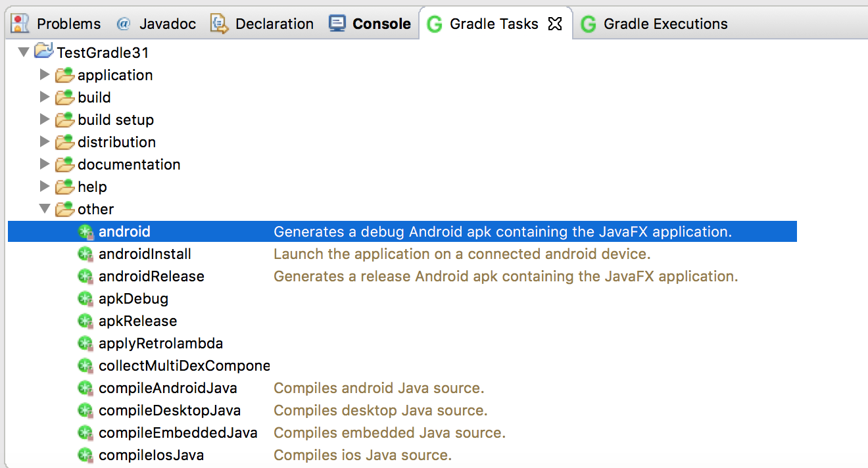This screenshot has width=868, height=468.
Task: Click the documentation group folder icon
Action: tap(64, 165)
